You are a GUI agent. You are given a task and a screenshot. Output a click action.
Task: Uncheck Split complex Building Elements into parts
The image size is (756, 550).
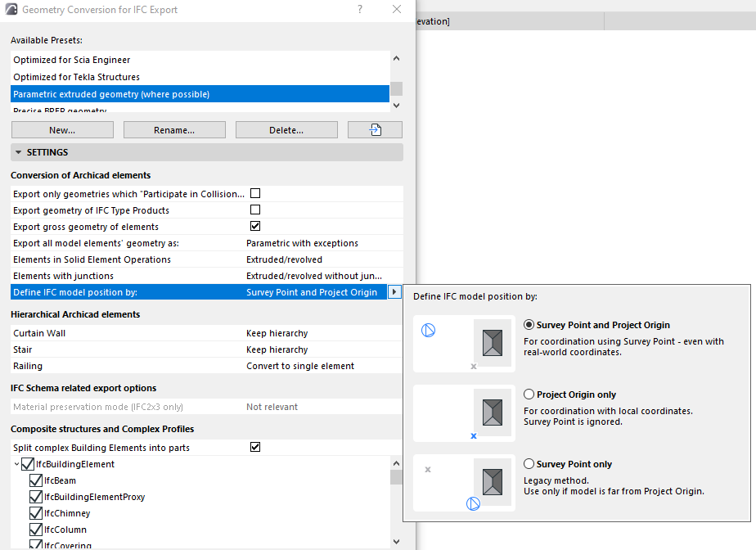coord(255,447)
